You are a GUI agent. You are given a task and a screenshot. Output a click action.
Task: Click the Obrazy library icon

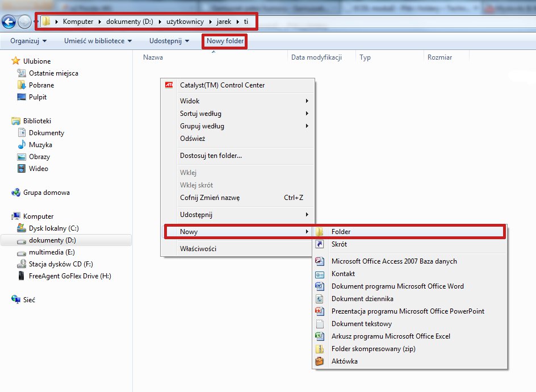pyautogui.click(x=22, y=157)
